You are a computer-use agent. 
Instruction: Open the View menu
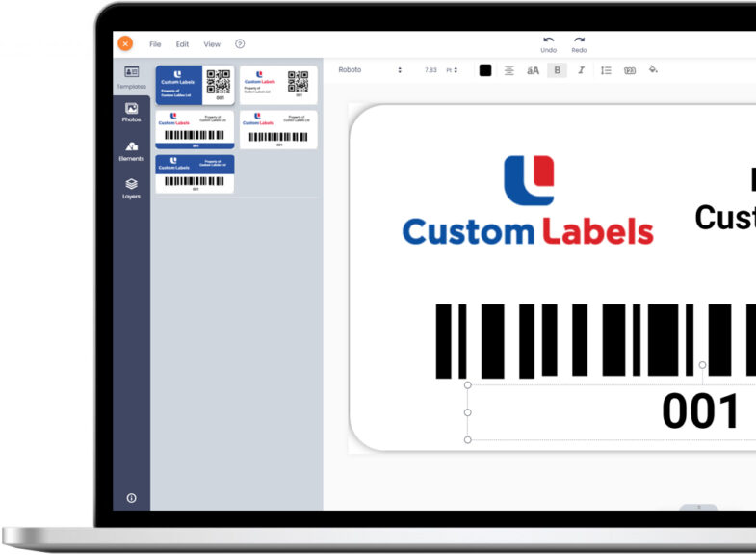(212, 44)
